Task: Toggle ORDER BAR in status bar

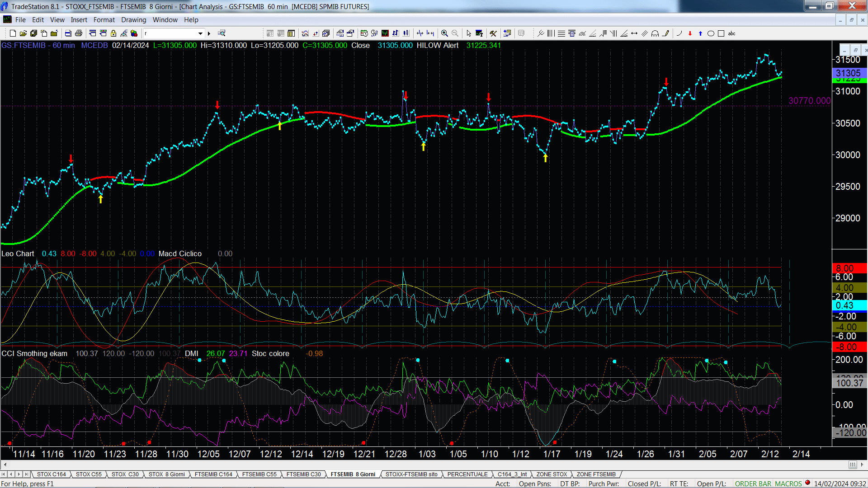Action: (753, 484)
